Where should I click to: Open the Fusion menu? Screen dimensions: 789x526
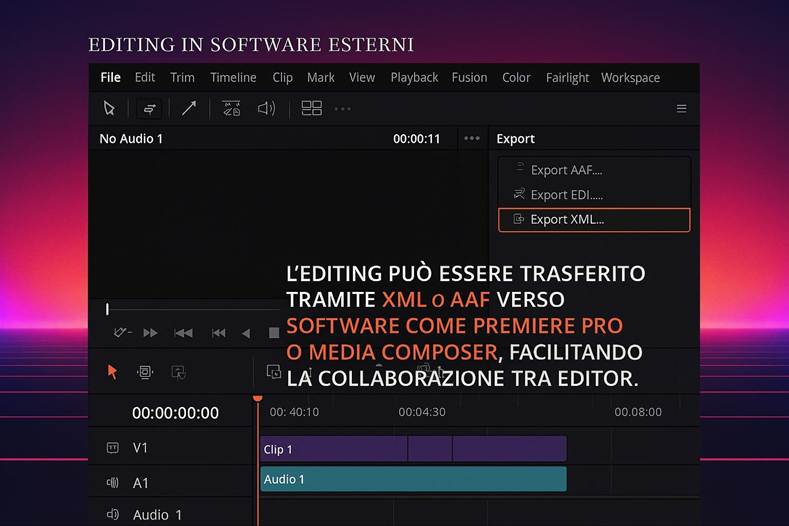click(469, 78)
